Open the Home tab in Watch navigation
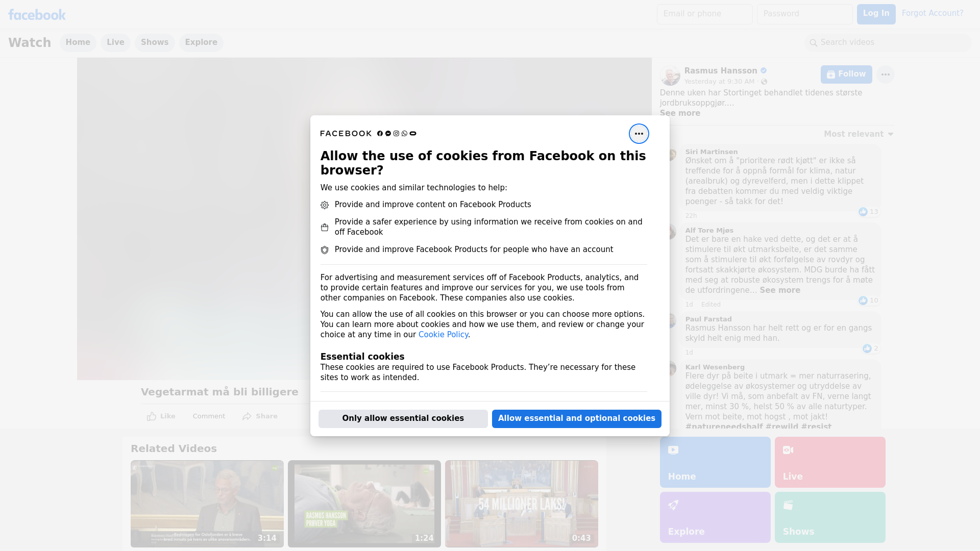 click(x=78, y=43)
